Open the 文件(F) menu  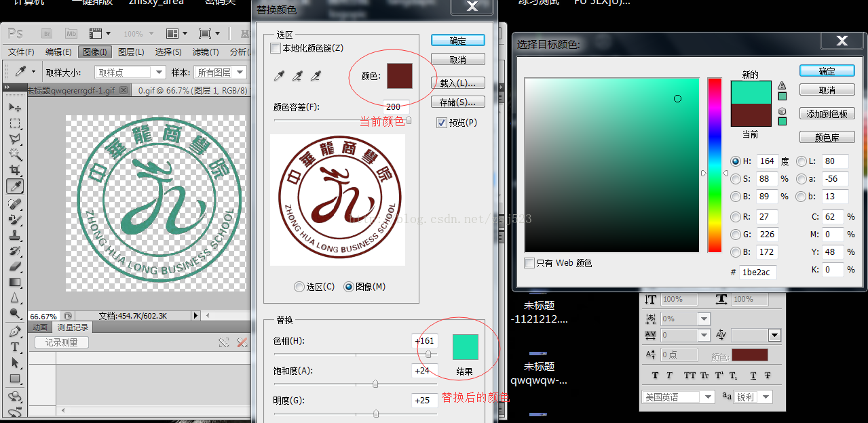click(x=21, y=52)
